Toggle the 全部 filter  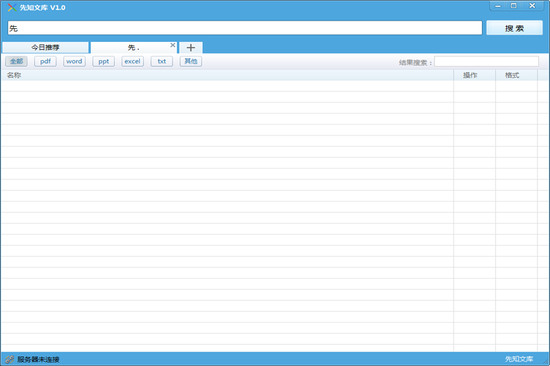pos(16,61)
